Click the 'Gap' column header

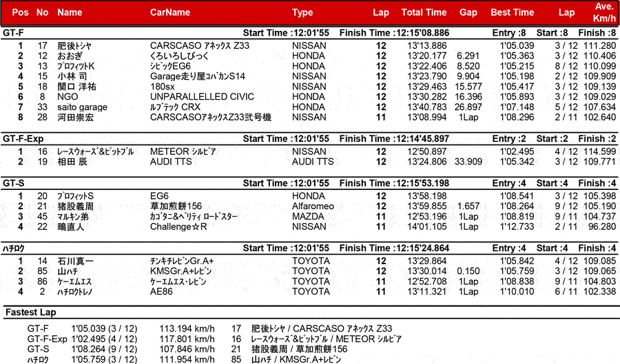[x=468, y=12]
